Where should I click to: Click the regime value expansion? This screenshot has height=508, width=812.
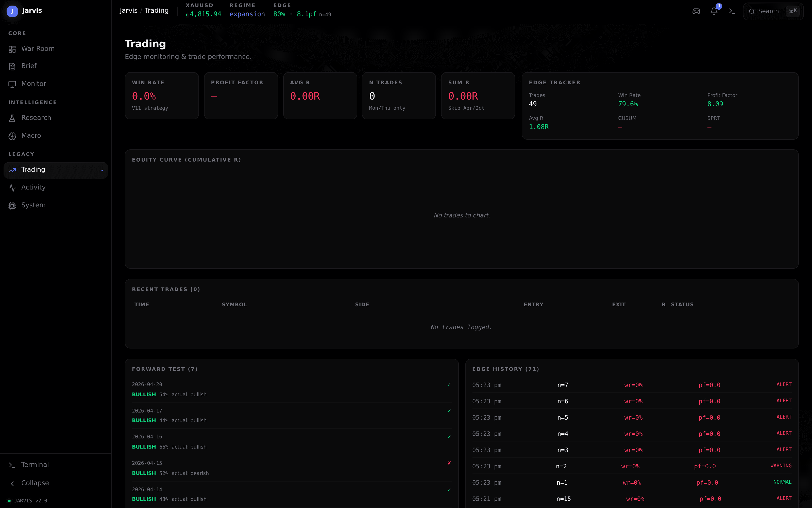[247, 14]
